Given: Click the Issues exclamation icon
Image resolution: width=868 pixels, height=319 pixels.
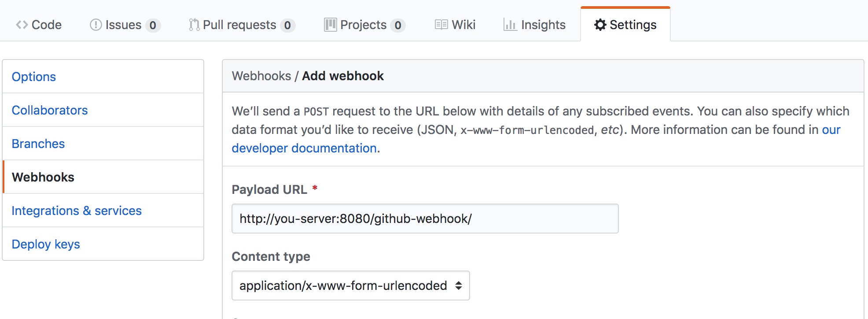Looking at the screenshot, I should (96, 25).
